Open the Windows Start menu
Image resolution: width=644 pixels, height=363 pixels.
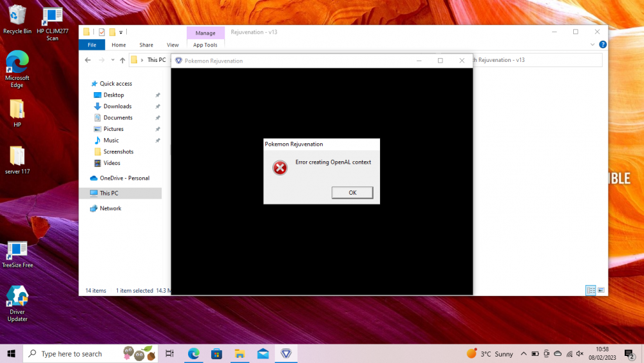tap(11, 353)
